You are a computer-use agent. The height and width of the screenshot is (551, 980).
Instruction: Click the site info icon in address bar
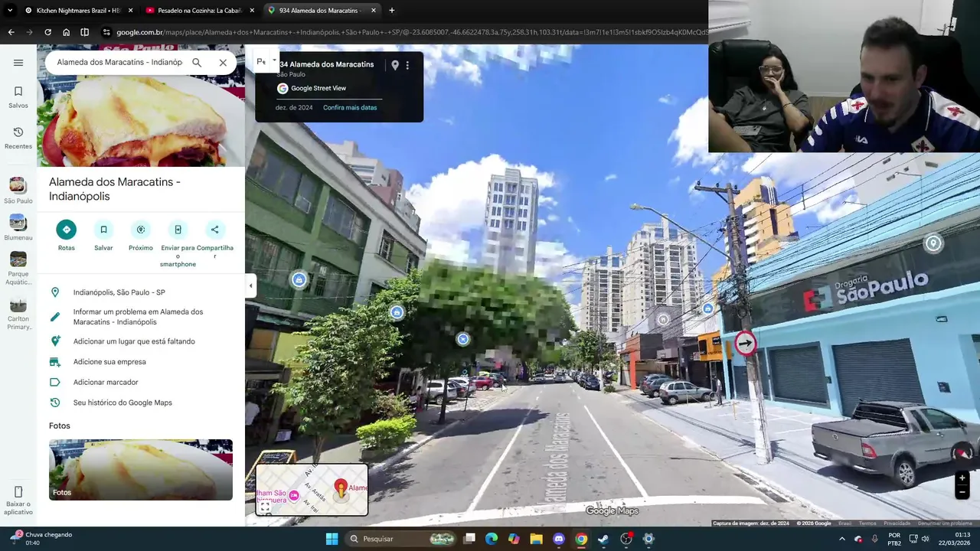point(107,32)
